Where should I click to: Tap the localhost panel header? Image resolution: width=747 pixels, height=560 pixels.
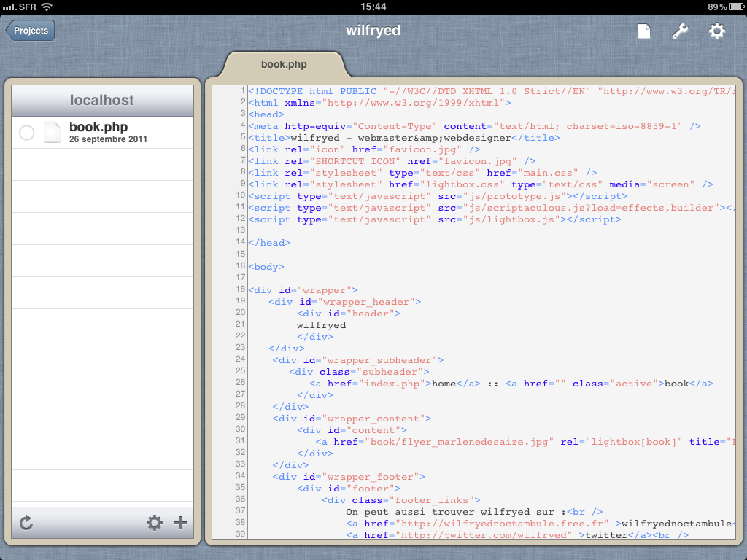click(x=102, y=100)
